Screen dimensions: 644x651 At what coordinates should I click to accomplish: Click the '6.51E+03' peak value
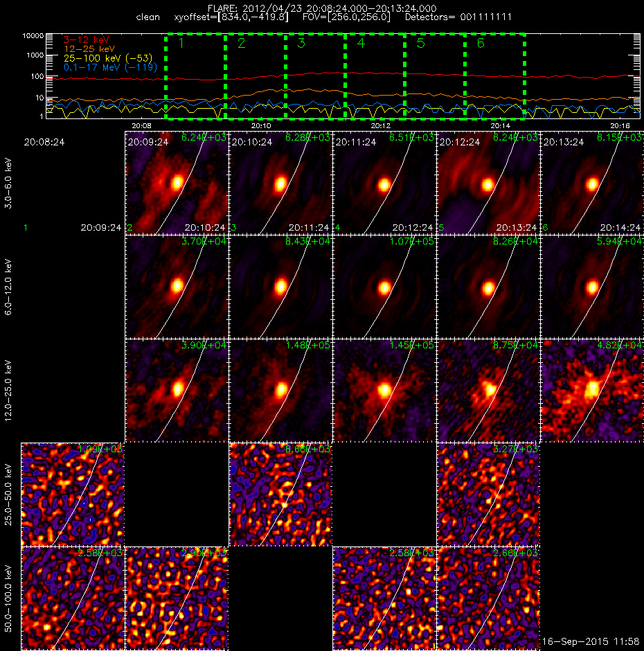(411, 137)
